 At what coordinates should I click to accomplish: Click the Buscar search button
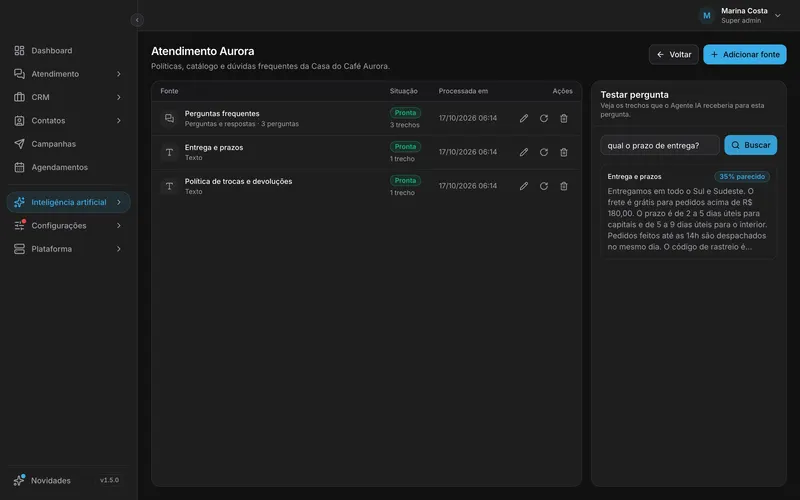click(x=751, y=145)
